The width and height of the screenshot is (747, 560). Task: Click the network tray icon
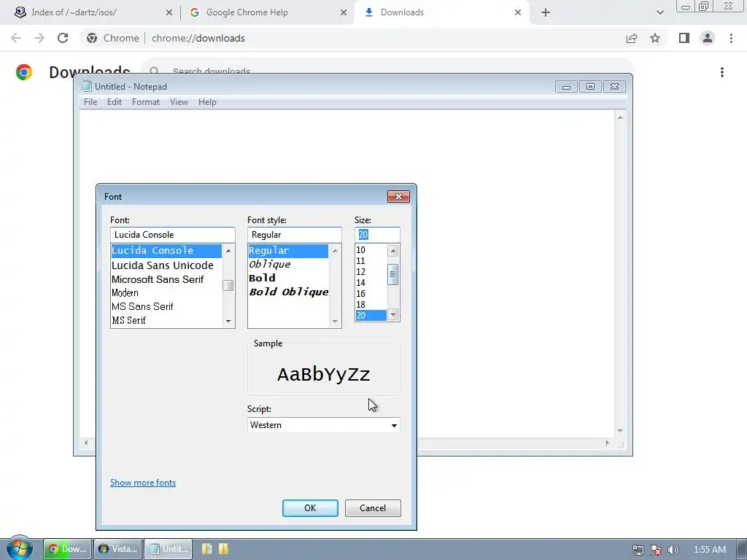pos(638,550)
